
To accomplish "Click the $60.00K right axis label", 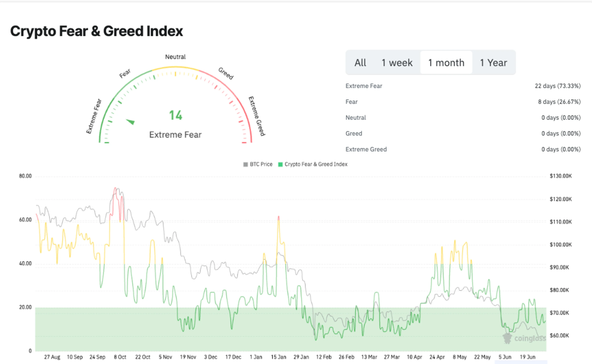I will point(559,336).
